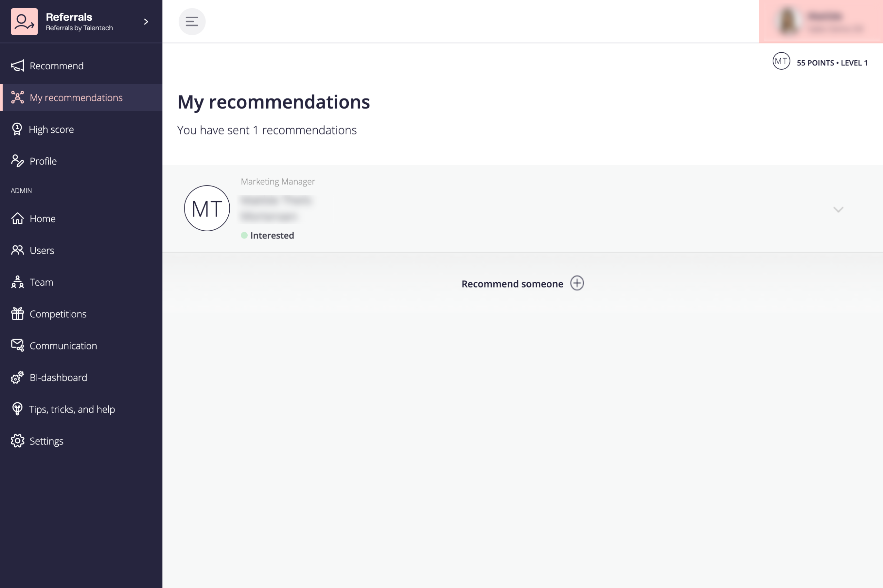The height and width of the screenshot is (588, 883).
Task: Open the user account menu top-right
Action: point(821,22)
